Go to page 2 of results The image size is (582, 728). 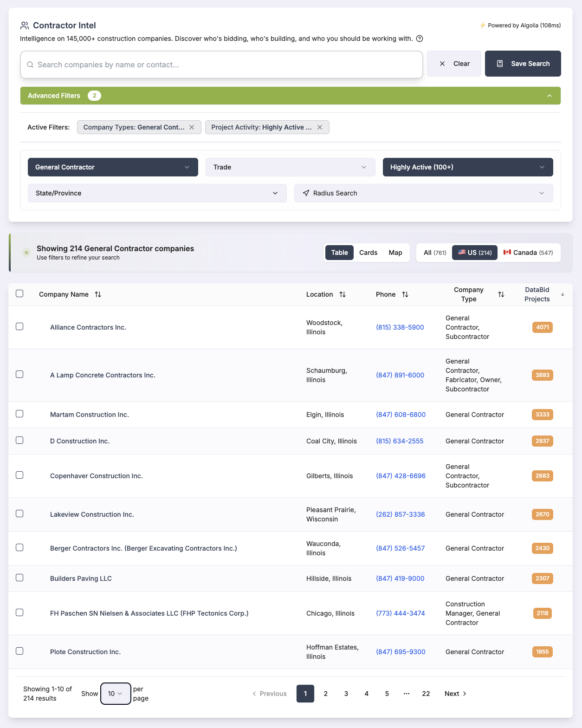pyautogui.click(x=326, y=694)
